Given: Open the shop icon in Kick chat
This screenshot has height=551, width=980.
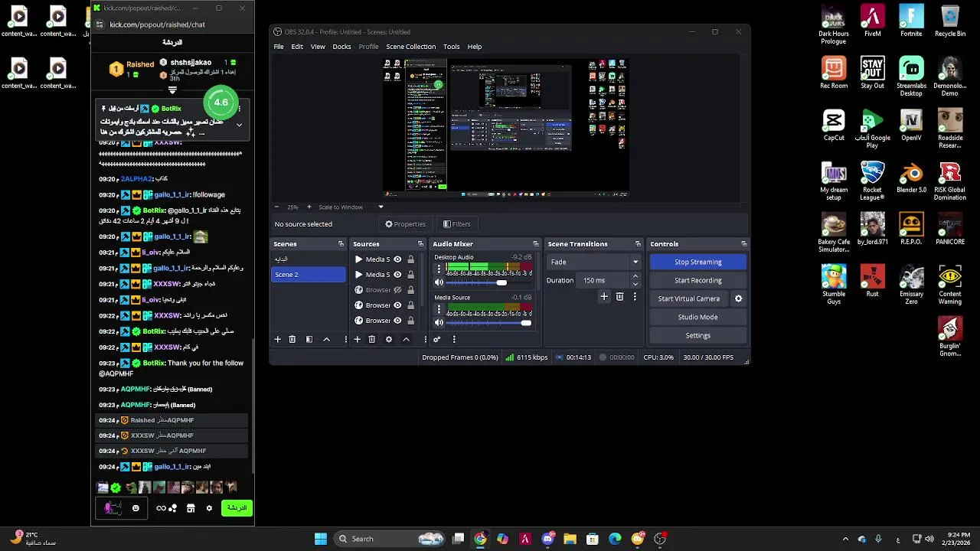Looking at the screenshot, I should click(x=191, y=508).
